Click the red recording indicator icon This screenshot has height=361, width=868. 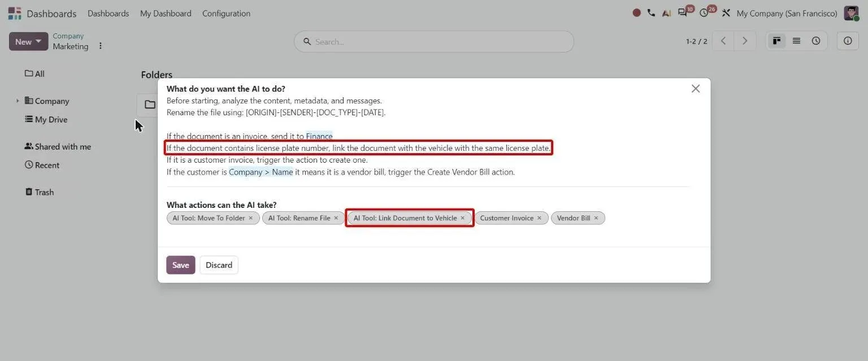637,13
